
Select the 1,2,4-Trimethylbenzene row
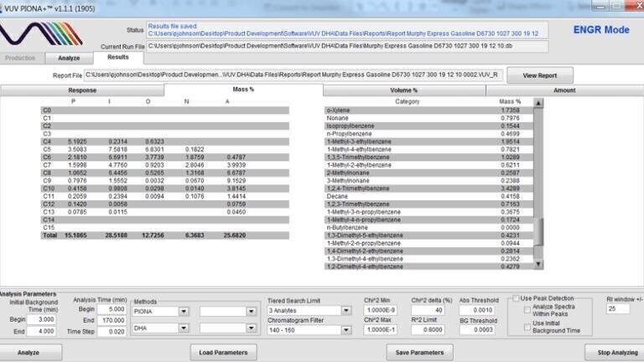[428, 189]
